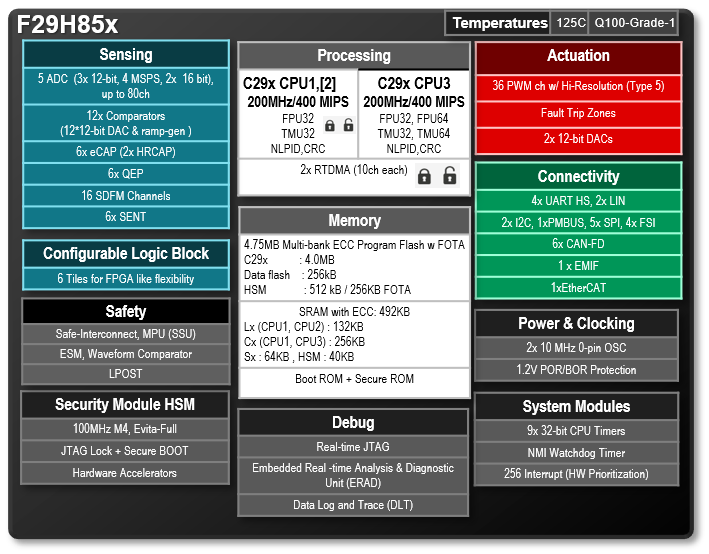Select the Real-time JTAG debug block
709x554 pixels.
(x=353, y=447)
